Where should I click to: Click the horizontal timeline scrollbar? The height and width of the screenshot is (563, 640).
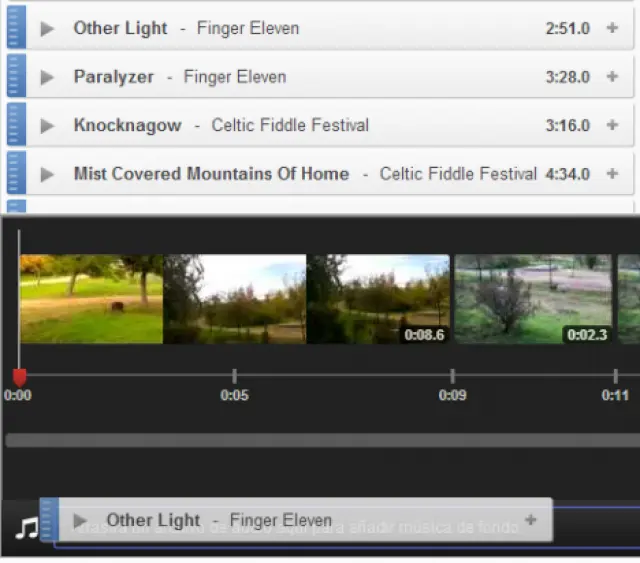point(320,440)
